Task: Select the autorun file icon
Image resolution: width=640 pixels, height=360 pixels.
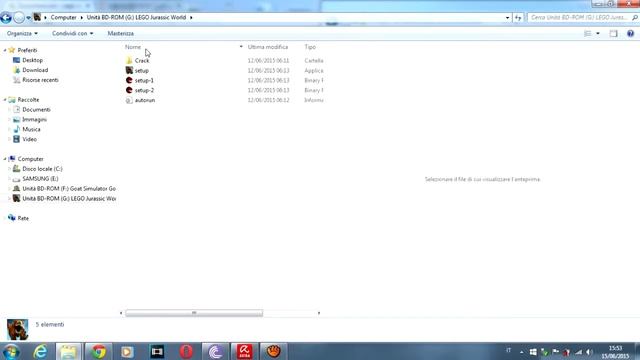Action: [x=129, y=100]
